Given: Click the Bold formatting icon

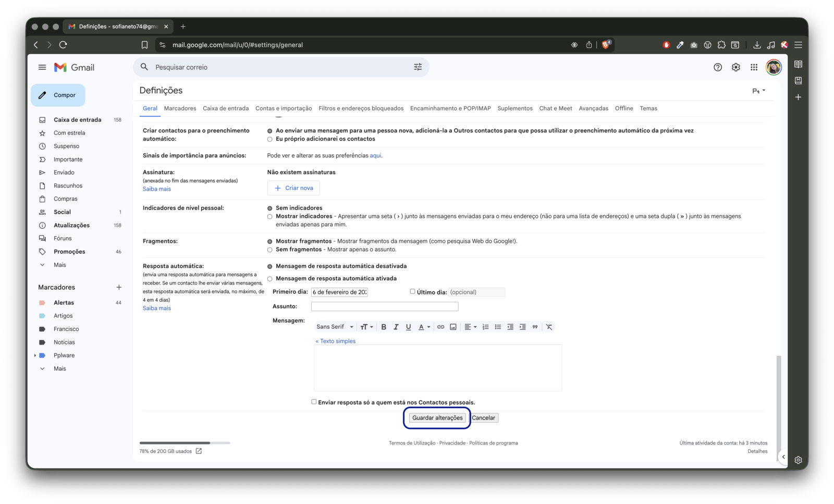Looking at the screenshot, I should [384, 327].
